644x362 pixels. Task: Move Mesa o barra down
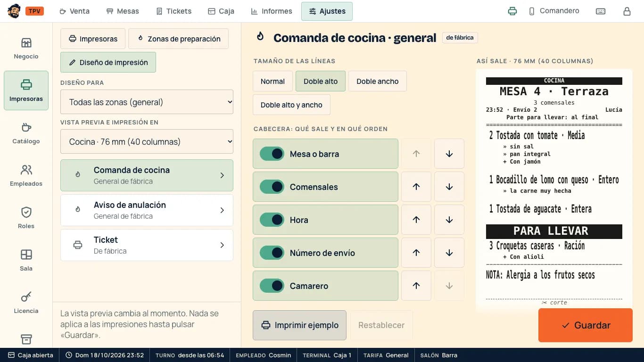tap(449, 154)
